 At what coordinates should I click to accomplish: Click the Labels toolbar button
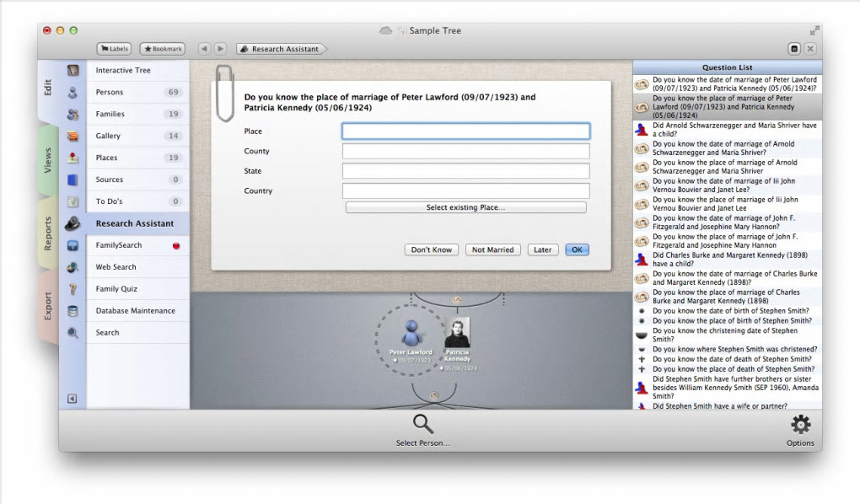click(114, 49)
